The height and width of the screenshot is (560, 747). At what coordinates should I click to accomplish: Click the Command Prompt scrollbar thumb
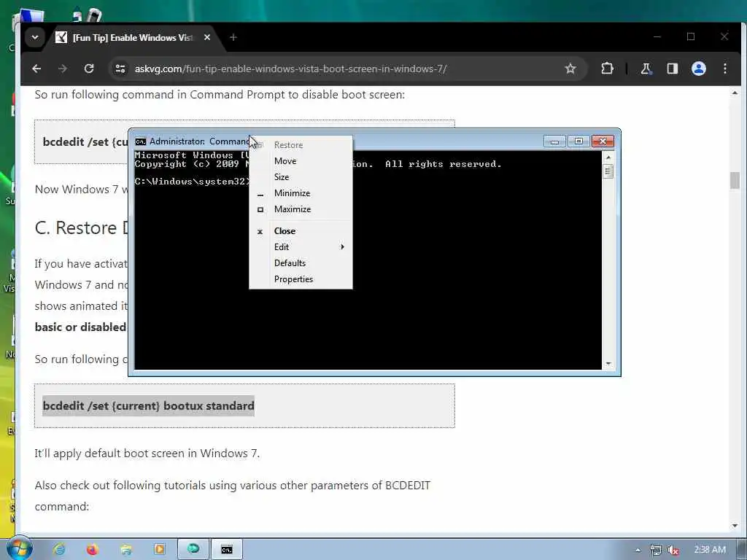tap(608, 171)
